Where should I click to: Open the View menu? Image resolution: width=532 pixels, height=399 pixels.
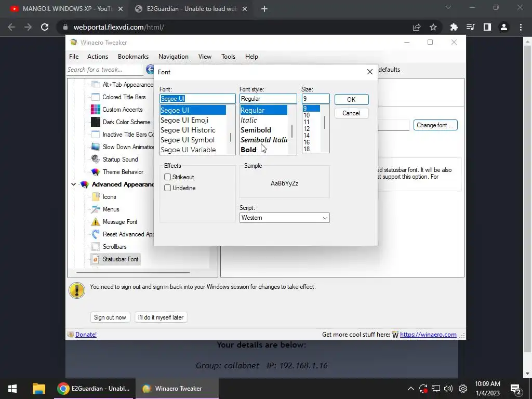[x=205, y=57]
